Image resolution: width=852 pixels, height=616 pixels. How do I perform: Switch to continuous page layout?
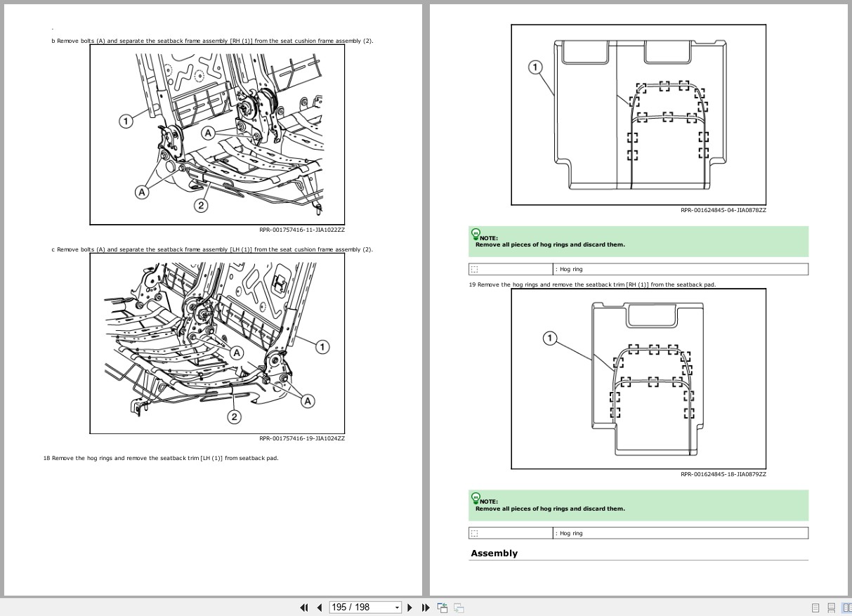point(832,608)
